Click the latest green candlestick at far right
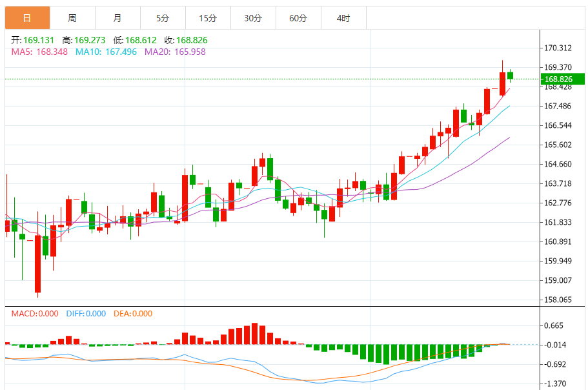The width and height of the screenshot is (588, 390). [511, 76]
